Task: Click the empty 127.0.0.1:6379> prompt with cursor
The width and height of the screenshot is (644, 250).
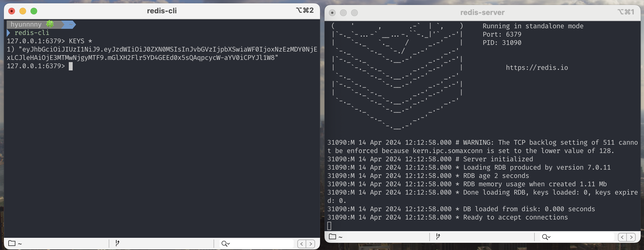Action: [x=40, y=66]
